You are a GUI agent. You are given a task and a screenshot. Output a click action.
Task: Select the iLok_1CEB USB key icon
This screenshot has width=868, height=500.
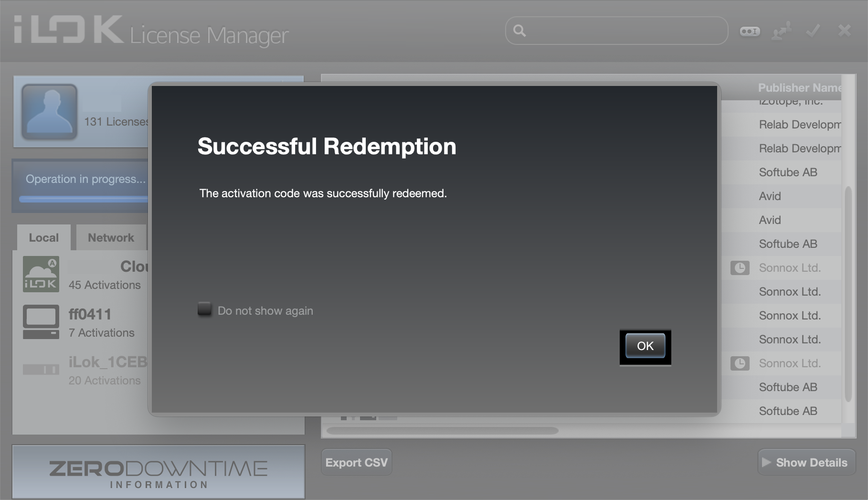tap(41, 369)
